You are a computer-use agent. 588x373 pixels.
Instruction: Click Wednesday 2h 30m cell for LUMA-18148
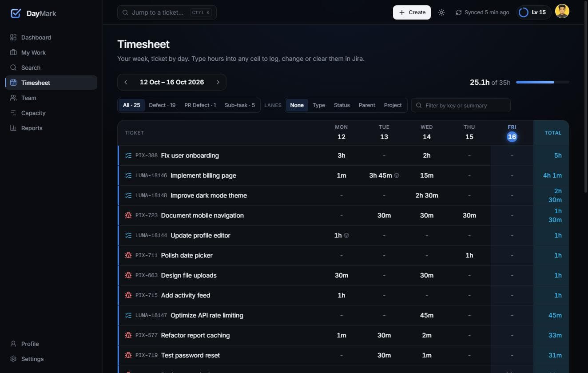point(427,195)
